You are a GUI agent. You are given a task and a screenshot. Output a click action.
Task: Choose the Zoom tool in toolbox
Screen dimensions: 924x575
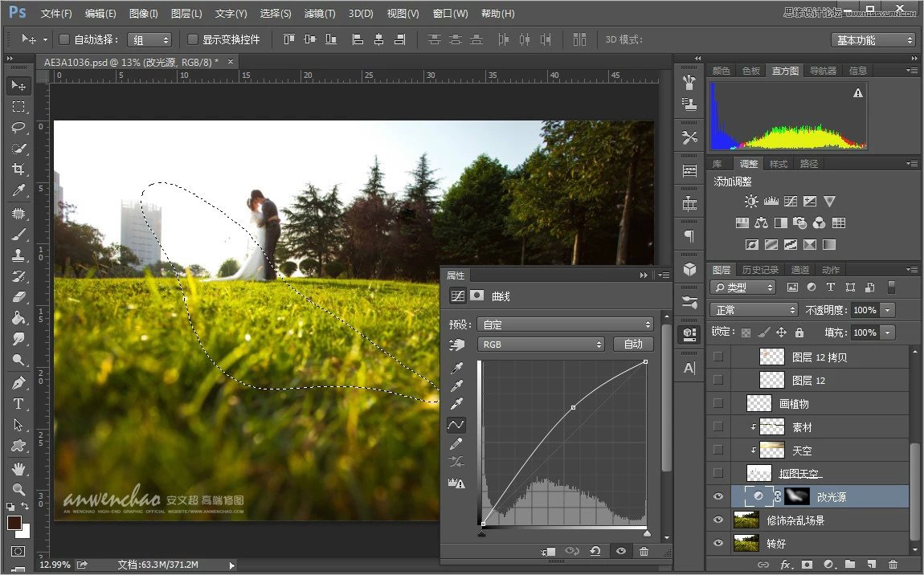click(18, 489)
